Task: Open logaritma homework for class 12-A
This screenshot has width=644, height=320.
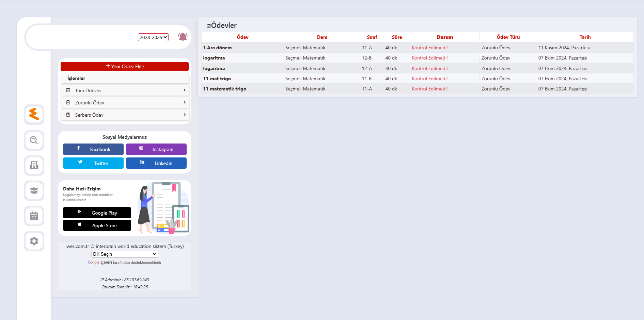Action: coord(418,68)
